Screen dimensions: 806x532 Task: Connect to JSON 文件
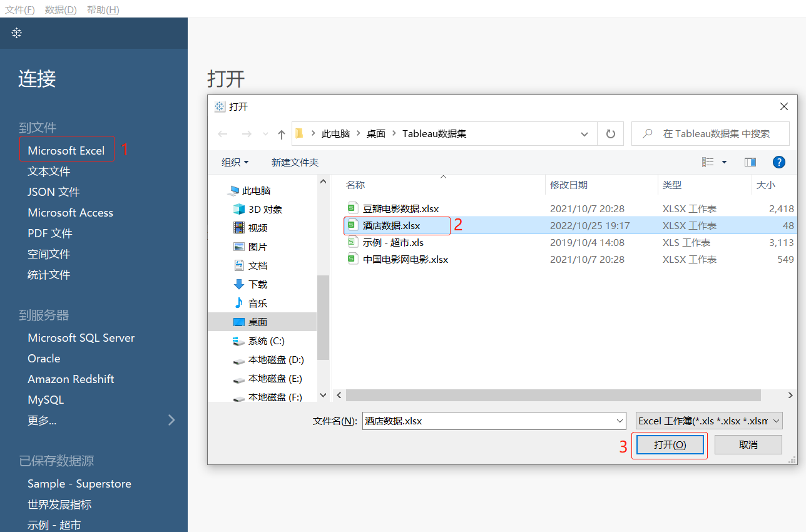tap(54, 192)
